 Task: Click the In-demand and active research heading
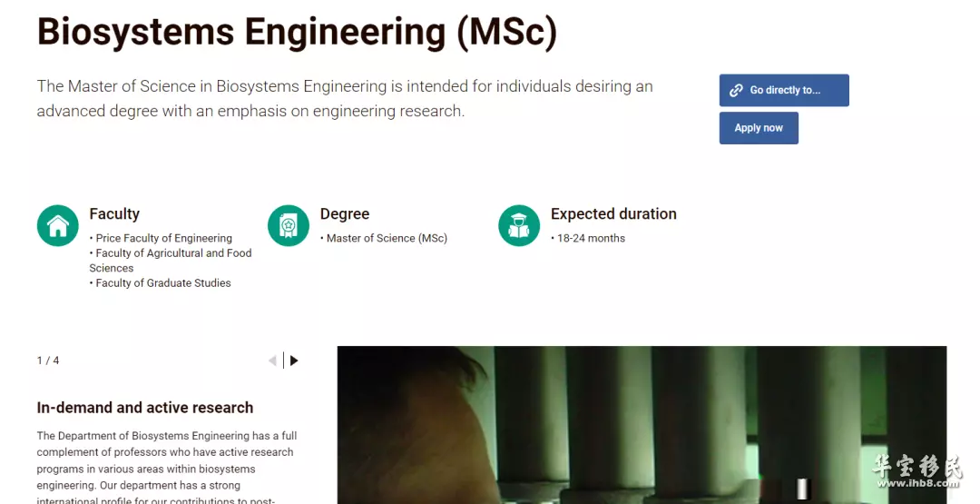coord(145,408)
